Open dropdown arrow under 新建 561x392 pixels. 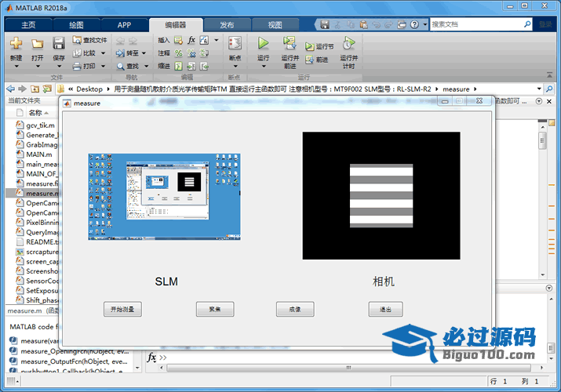(x=16, y=67)
